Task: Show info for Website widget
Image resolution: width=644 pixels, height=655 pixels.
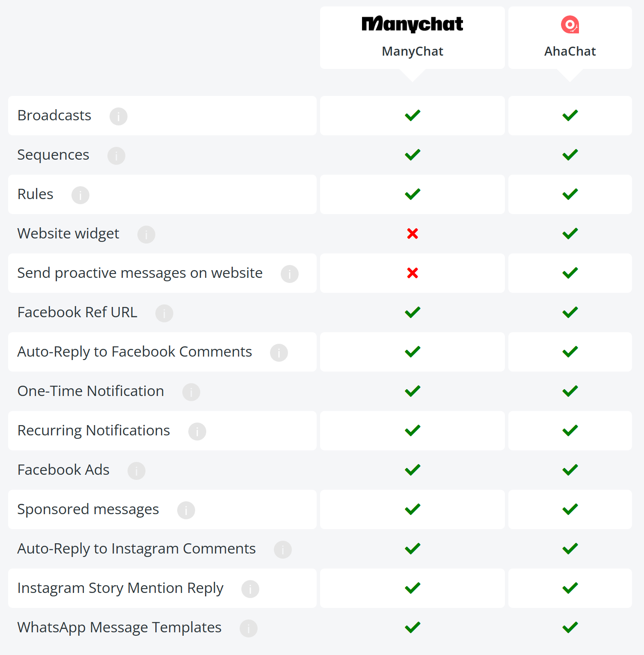Action: coord(146,234)
